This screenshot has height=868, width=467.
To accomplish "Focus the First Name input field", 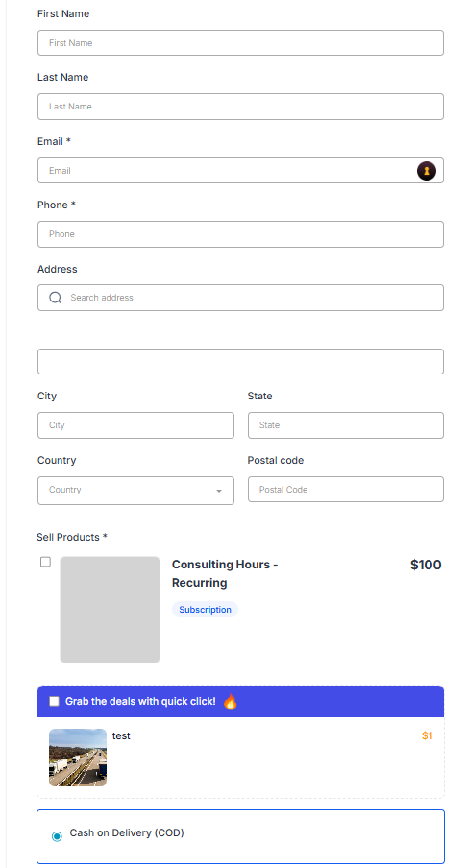I will pyautogui.click(x=240, y=42).
